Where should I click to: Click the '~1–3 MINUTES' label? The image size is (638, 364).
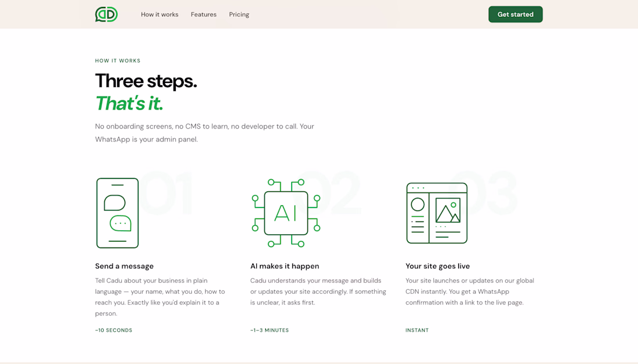point(269,330)
